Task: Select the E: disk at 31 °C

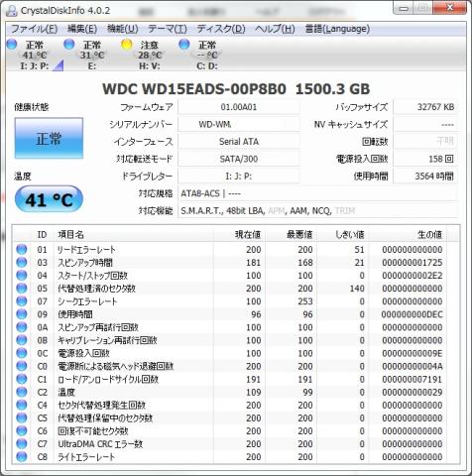Action: coord(92,55)
